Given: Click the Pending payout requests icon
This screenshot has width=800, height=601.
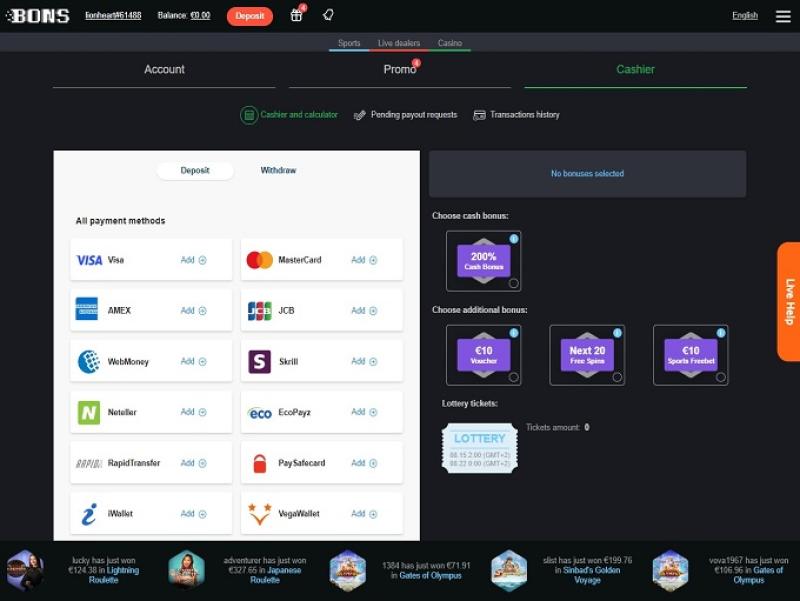Looking at the screenshot, I should coord(360,115).
